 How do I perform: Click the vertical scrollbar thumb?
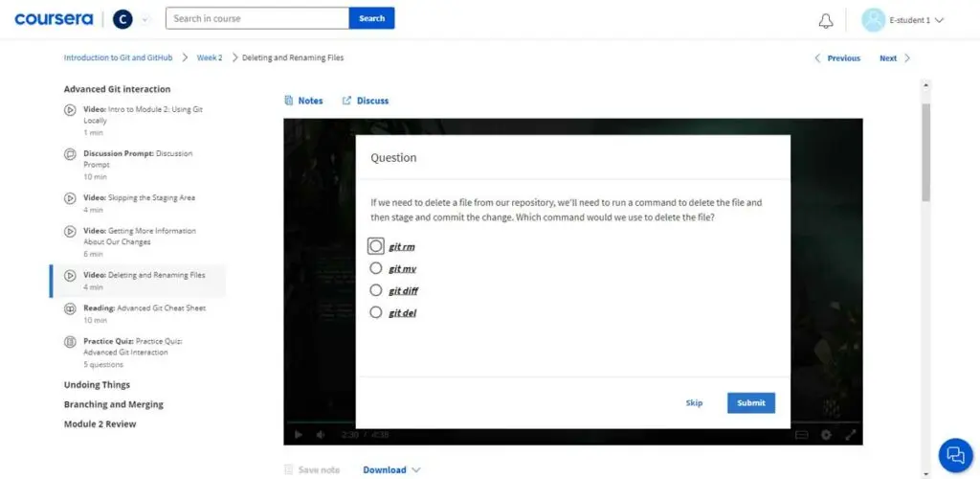[x=926, y=152]
